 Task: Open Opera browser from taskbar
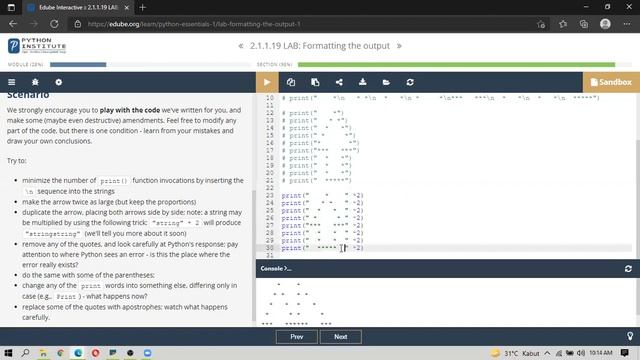[x=96, y=353]
